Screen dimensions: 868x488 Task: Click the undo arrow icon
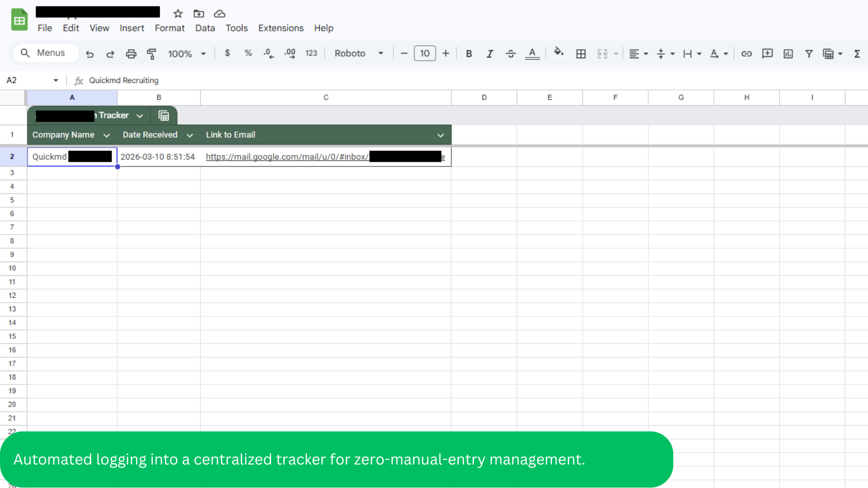(90, 54)
